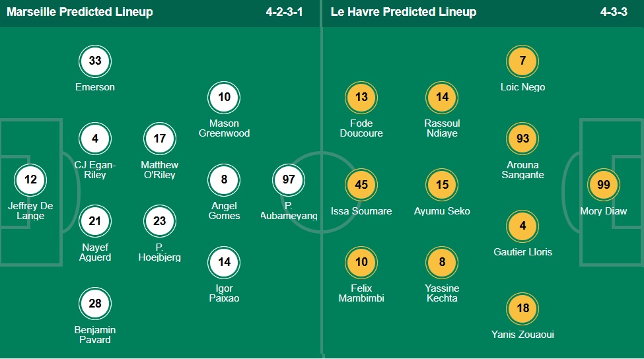The height and width of the screenshot is (359, 644).
Task: Click the Nayef Aguerd player name
Action: point(95,252)
